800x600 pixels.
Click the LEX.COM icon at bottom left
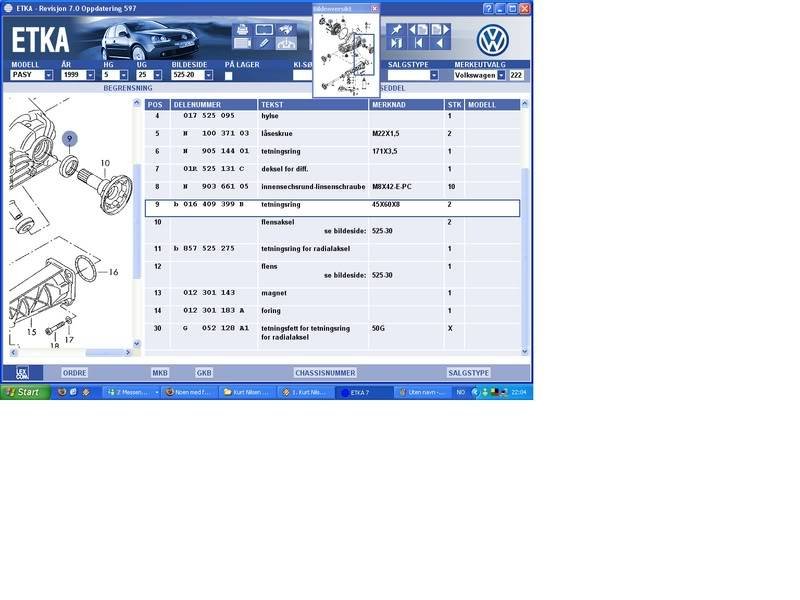22,372
